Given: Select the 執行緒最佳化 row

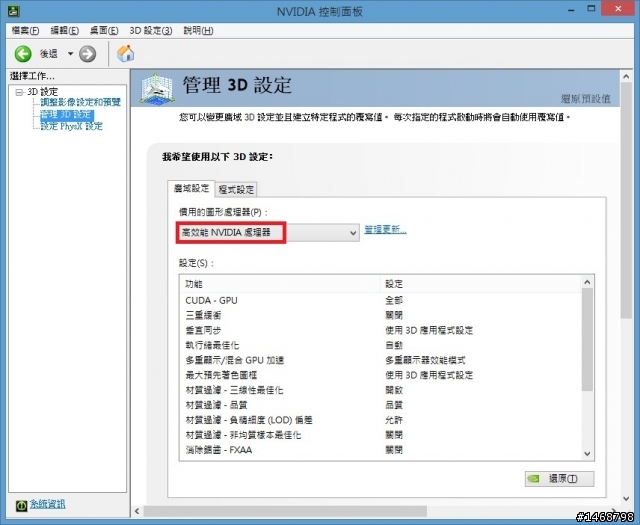Looking at the screenshot, I should [x=380, y=345].
